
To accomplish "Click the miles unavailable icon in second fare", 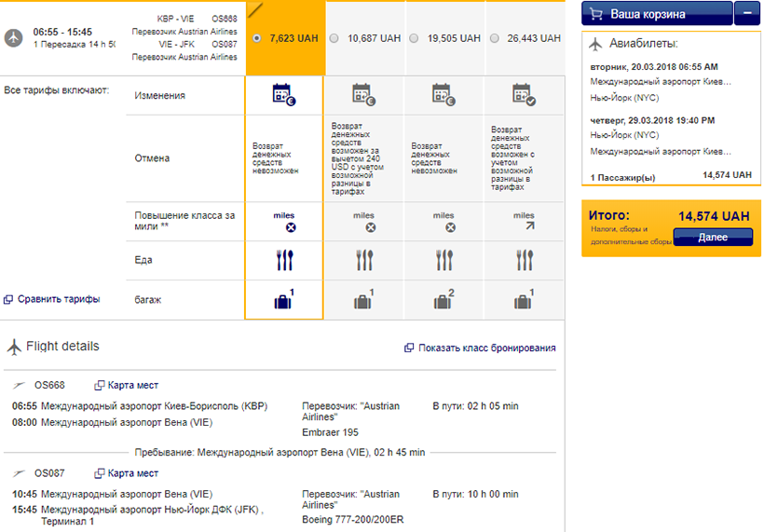I will pos(370,226).
